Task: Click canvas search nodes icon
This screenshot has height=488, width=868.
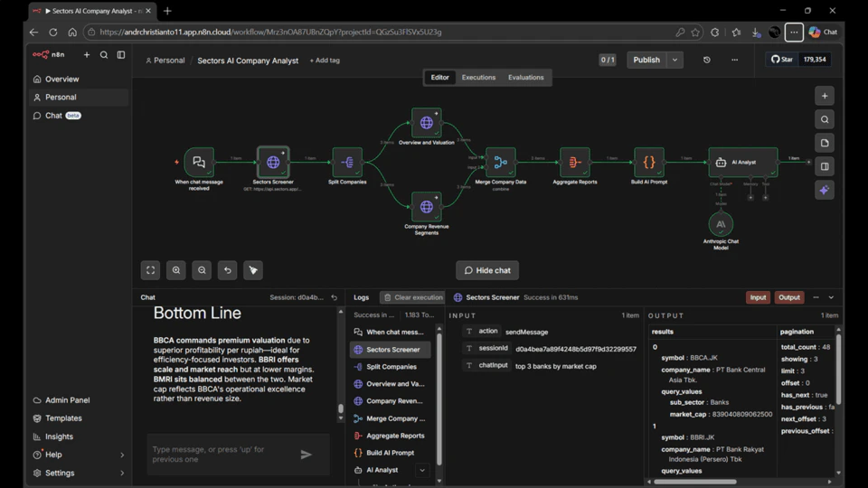Action: tap(825, 119)
